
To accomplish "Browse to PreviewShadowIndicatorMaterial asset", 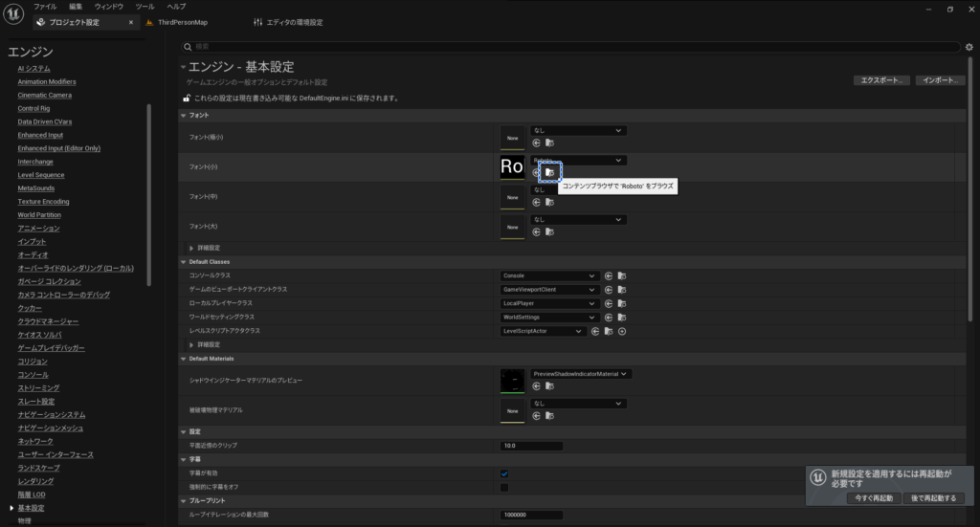I will point(549,386).
